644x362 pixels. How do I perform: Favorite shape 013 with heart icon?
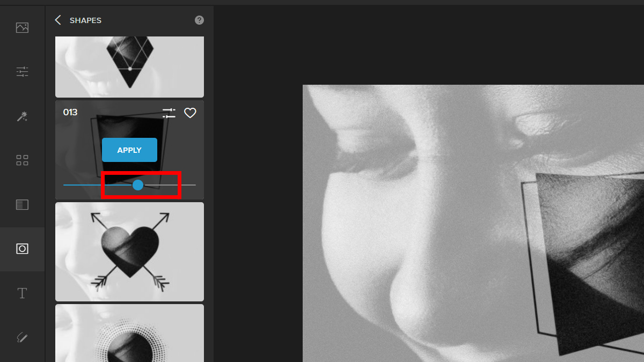(190, 113)
